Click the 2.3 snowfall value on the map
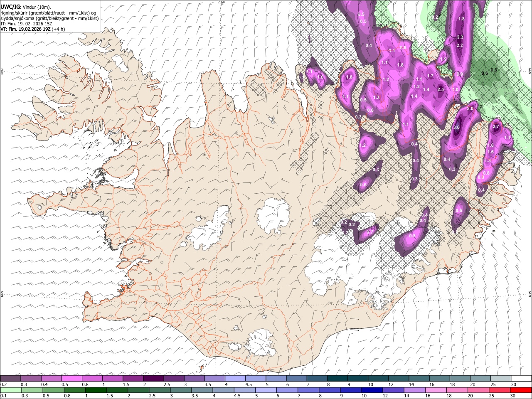532x399 pixels. pyautogui.click(x=460, y=37)
